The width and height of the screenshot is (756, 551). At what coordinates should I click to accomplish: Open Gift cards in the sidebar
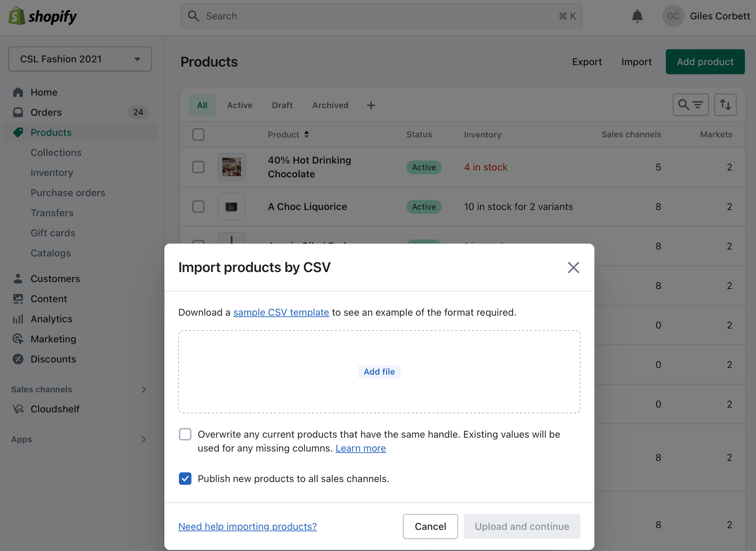coord(53,233)
